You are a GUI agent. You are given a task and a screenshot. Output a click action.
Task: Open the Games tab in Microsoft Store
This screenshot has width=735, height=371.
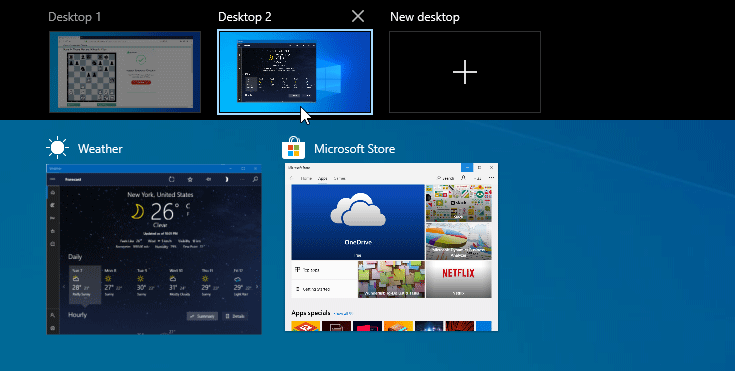[340, 178]
